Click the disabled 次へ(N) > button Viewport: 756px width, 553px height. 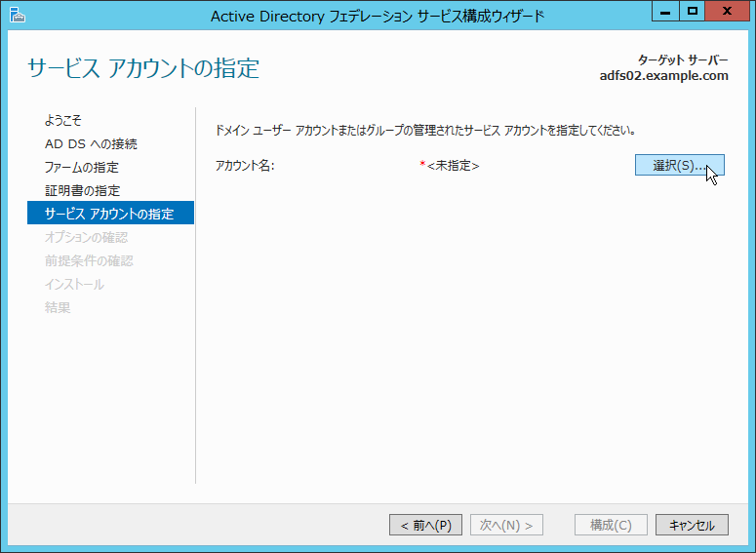[506, 525]
